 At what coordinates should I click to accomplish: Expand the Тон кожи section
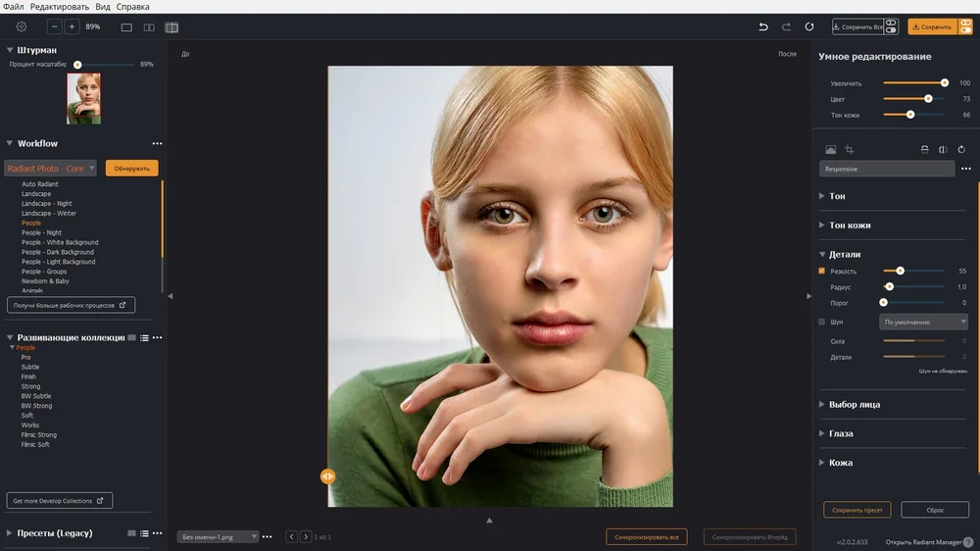(822, 225)
